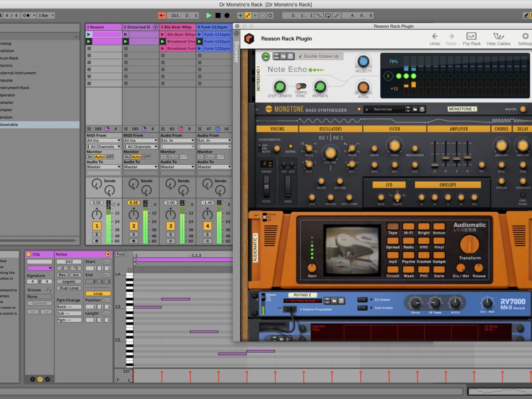Viewport: 532px width, 399px height.
Task: Toggle the track 1 activator button
Action: coord(97,226)
